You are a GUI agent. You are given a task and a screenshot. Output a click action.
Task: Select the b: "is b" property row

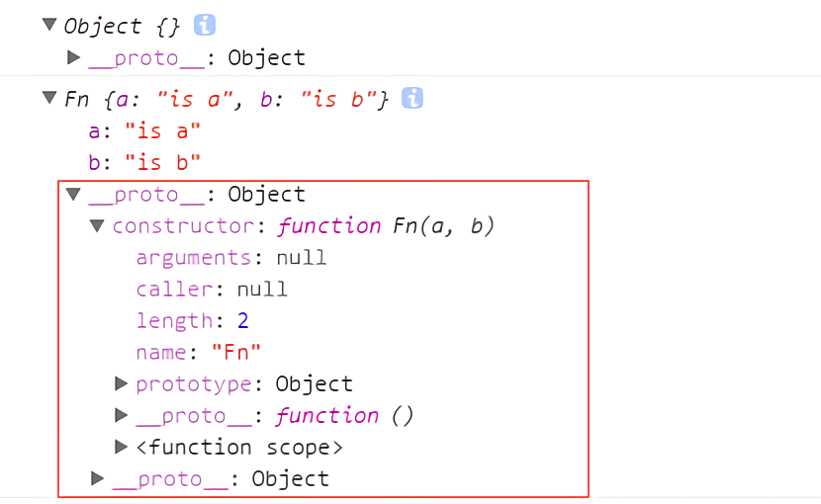144,162
